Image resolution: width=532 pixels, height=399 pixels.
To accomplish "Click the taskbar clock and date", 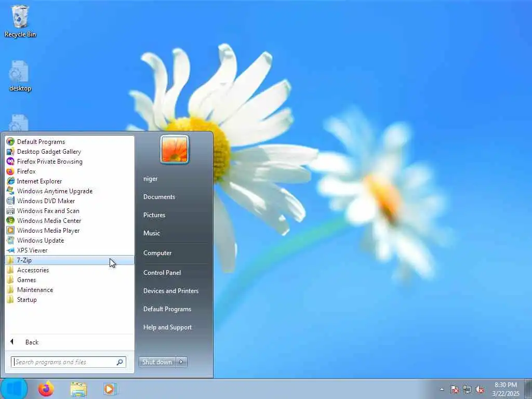I will tap(506, 389).
